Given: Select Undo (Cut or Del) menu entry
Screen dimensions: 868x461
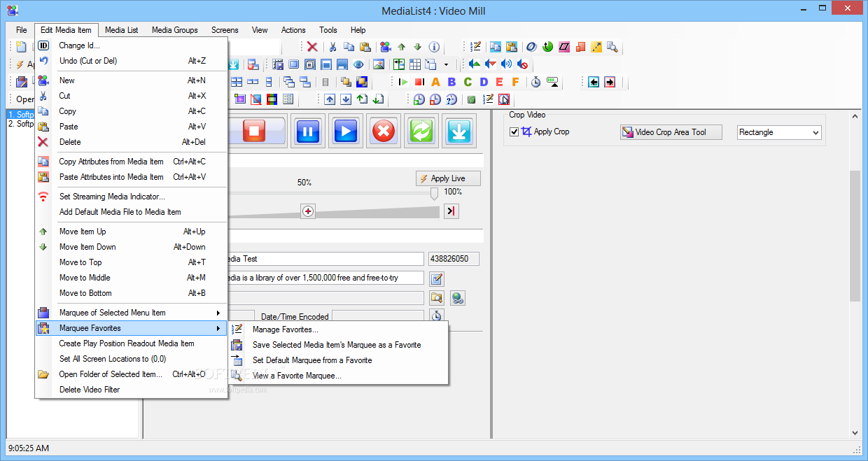Looking at the screenshot, I should (131, 61).
